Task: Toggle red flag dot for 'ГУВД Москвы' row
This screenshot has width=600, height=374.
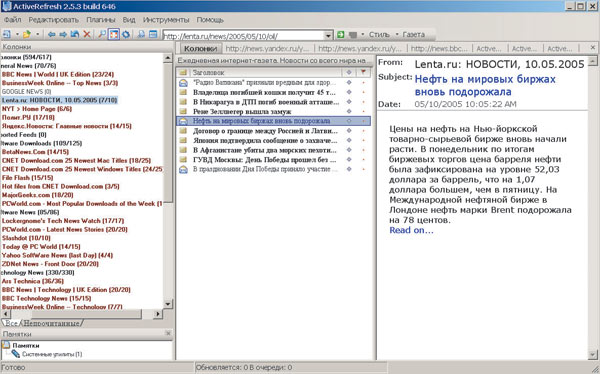Action: 363,160
